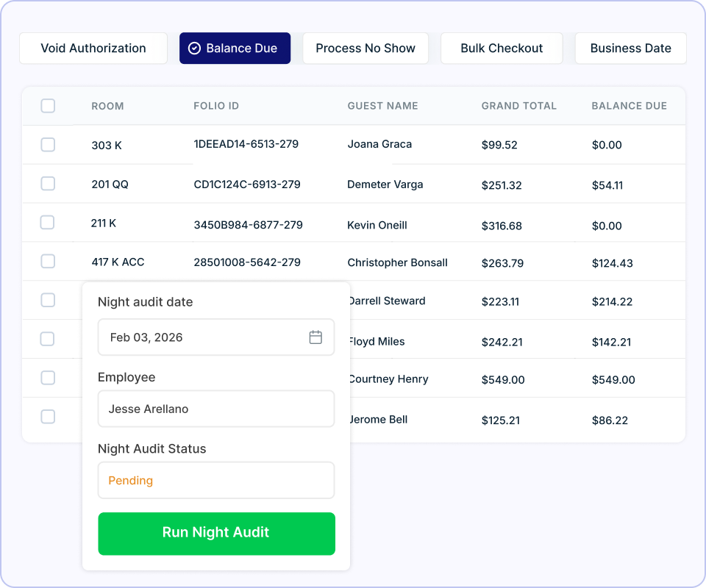Open the Employee field showing Jesse Arellano
Screen dimensions: 706x588
tap(216, 409)
